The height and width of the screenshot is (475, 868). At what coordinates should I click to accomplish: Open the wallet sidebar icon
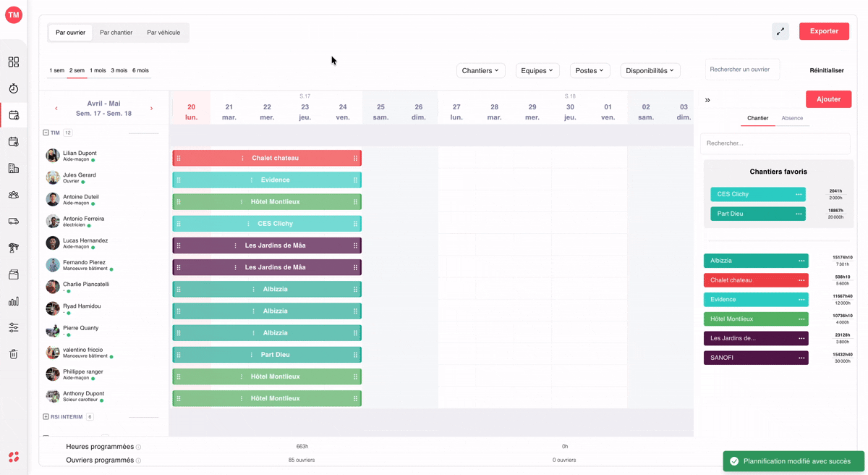pyautogui.click(x=14, y=274)
